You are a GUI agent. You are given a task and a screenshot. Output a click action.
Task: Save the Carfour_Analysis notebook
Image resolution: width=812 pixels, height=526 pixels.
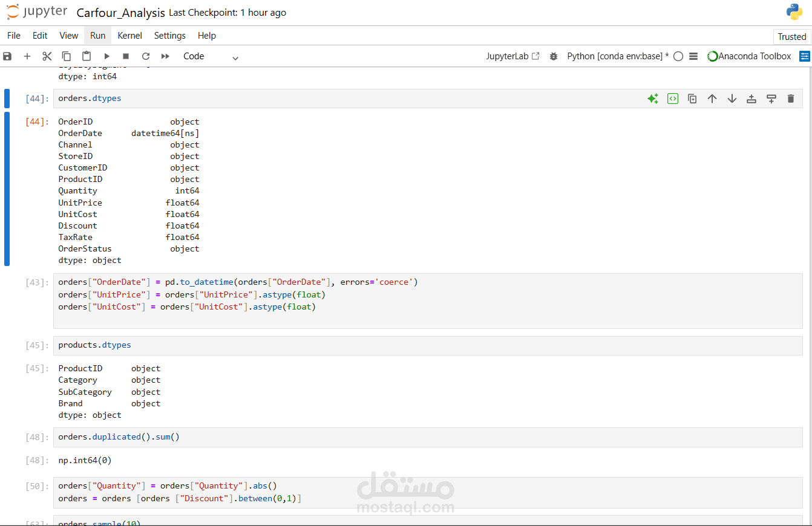point(7,56)
